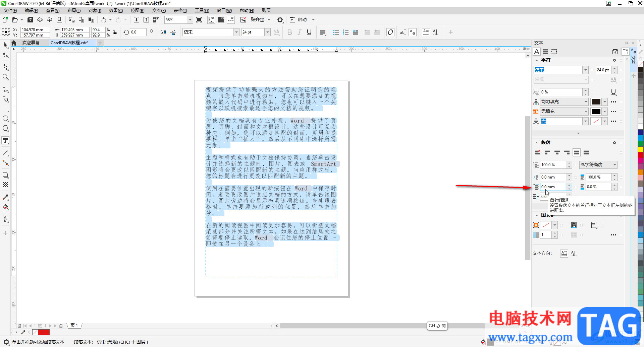This screenshot has height=347, width=644.
Task: Open the %字符高度 line spacing unit dropdown
Action: tap(599, 165)
